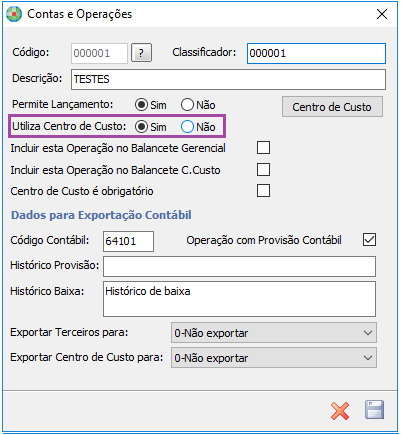This screenshot has width=401, height=435.
Task: Expand the Exportar Centro de Custo para dropdown
Action: point(274,358)
